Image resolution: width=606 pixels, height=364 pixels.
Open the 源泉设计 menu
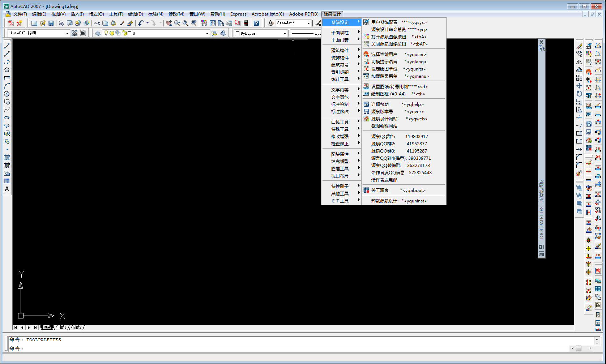pos(332,14)
